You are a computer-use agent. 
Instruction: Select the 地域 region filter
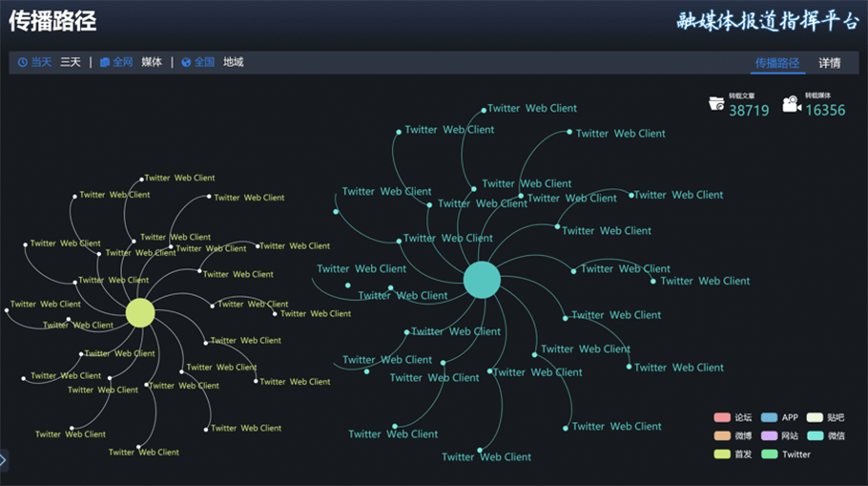point(234,62)
